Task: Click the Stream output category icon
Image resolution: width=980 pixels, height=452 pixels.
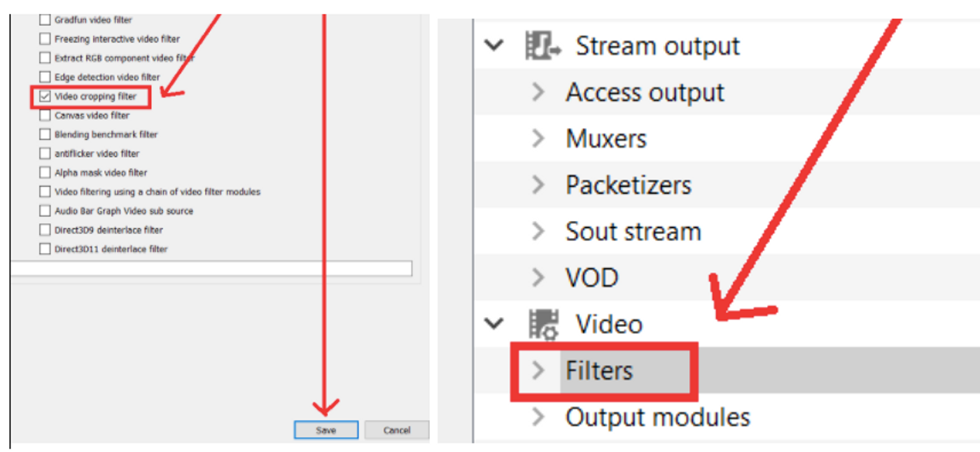Action: (542, 46)
